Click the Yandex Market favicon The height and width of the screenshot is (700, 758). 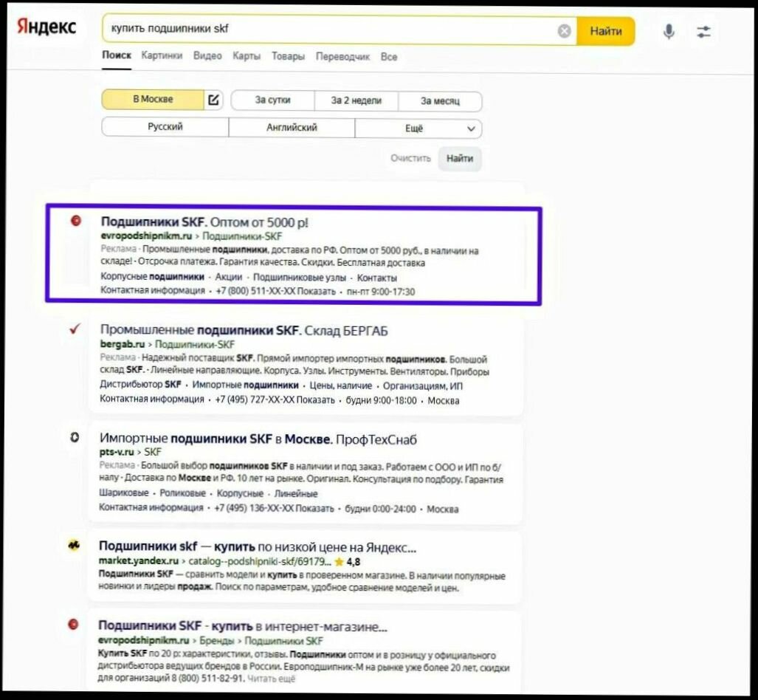(x=74, y=545)
